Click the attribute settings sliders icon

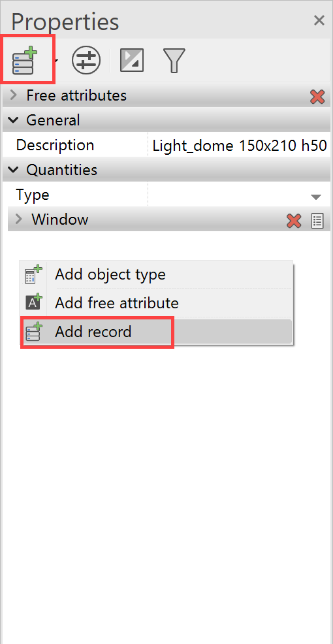click(86, 60)
